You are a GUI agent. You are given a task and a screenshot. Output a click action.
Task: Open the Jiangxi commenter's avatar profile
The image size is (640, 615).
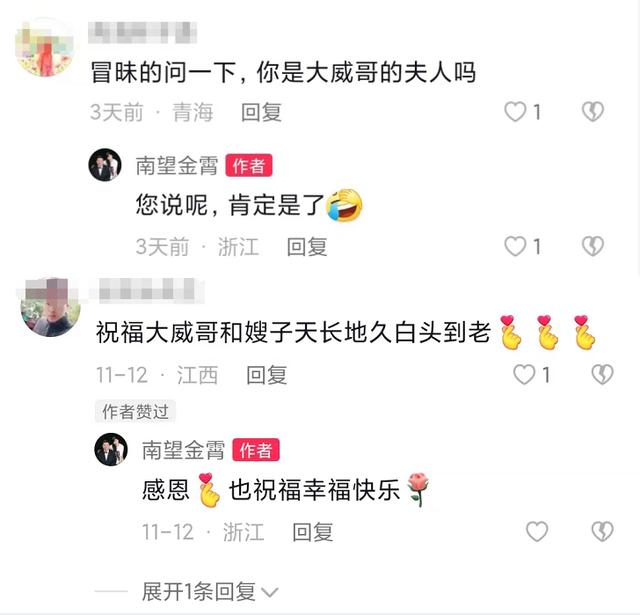[x=51, y=307]
